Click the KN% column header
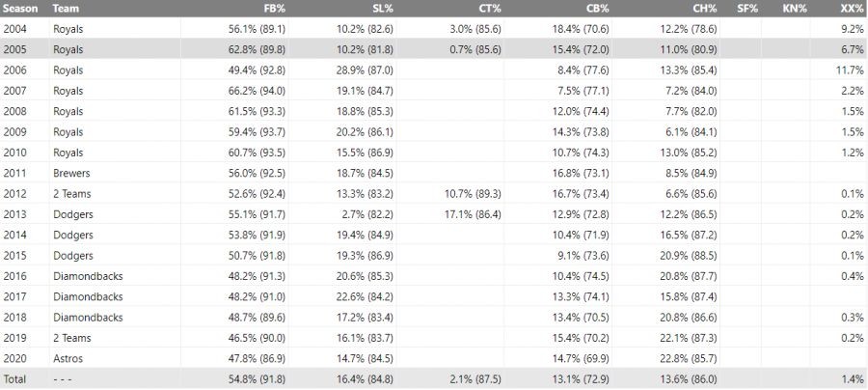This screenshot has height=390, width=868. pos(797,7)
